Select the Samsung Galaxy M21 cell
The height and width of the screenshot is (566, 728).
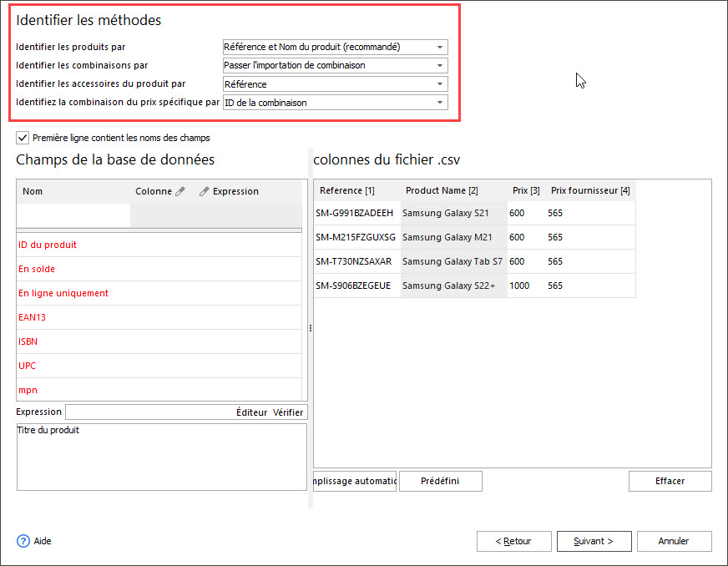pos(453,237)
